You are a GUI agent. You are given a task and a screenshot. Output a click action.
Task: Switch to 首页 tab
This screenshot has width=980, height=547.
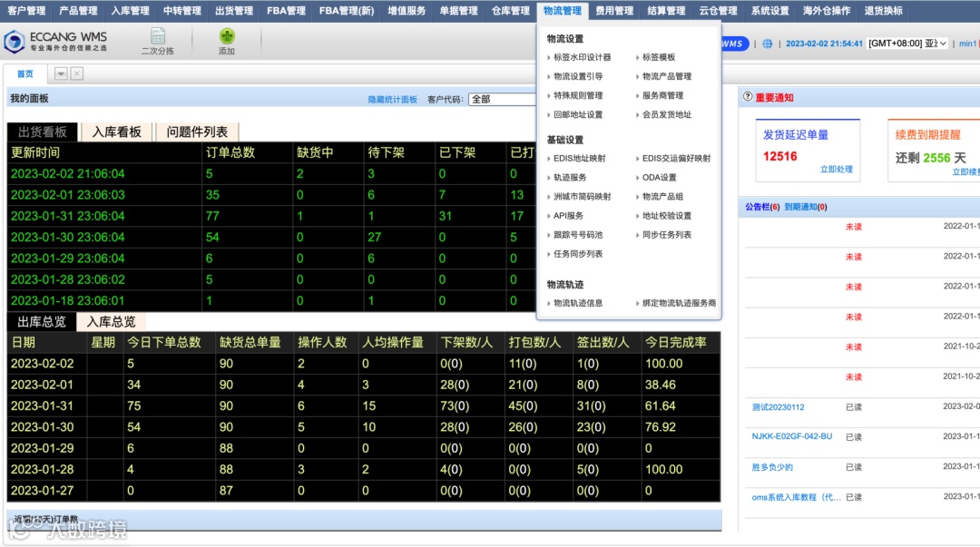click(x=25, y=73)
